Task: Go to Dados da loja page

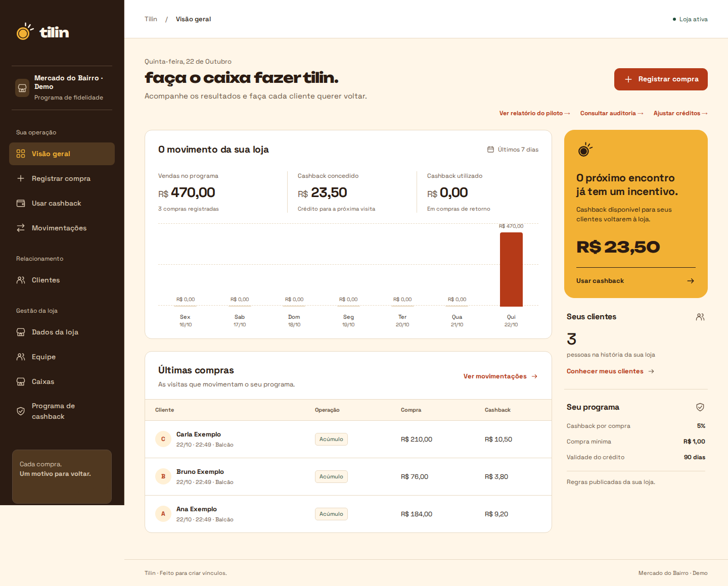Action: pos(62,332)
